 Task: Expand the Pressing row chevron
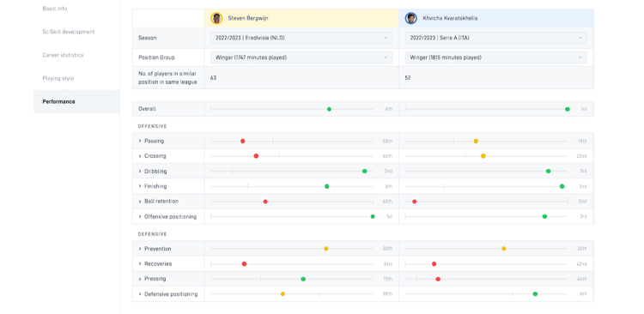point(140,279)
